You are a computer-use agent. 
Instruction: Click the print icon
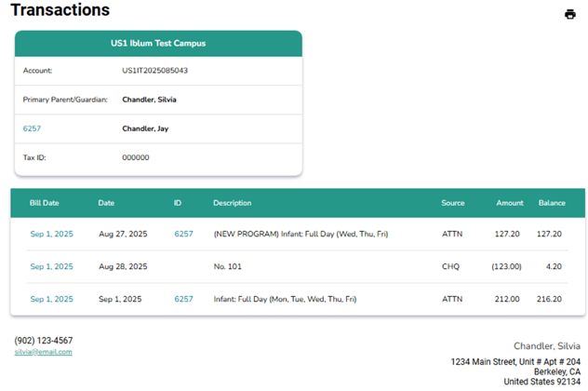(x=570, y=14)
